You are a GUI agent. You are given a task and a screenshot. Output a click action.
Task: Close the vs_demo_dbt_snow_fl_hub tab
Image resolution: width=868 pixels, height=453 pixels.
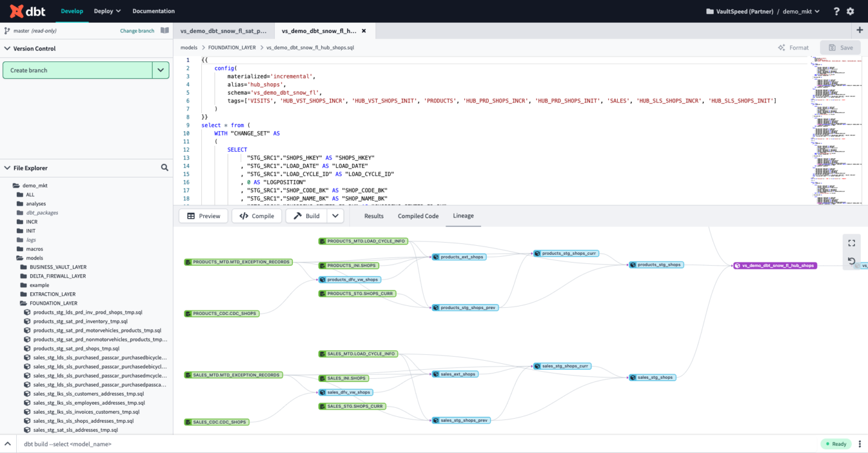click(363, 31)
